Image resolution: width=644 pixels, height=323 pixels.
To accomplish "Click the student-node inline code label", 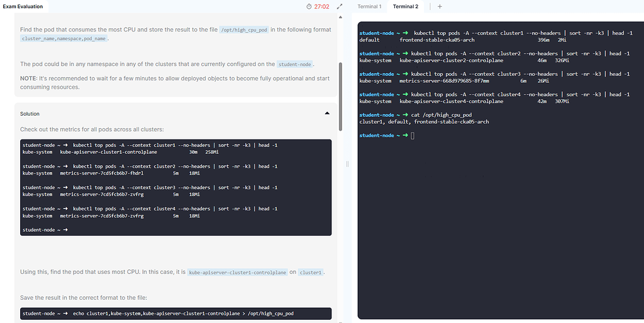I will [295, 64].
